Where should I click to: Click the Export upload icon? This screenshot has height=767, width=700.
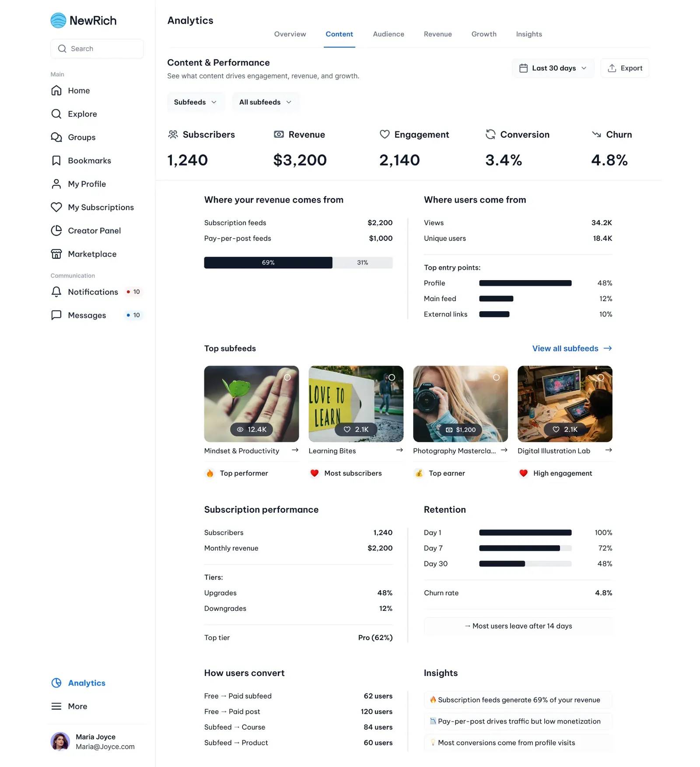point(612,68)
